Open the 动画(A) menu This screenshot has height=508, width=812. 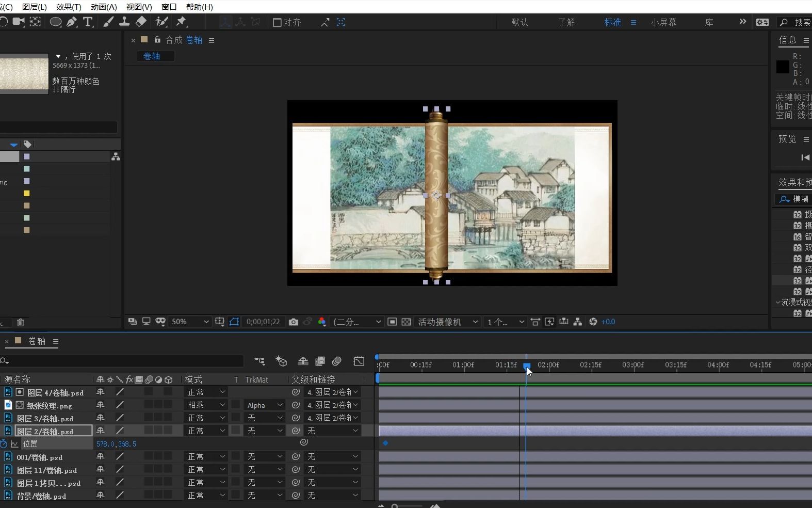[104, 7]
